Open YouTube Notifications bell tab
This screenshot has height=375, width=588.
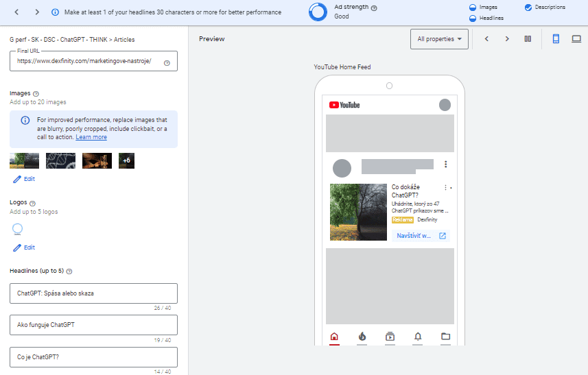(x=418, y=337)
